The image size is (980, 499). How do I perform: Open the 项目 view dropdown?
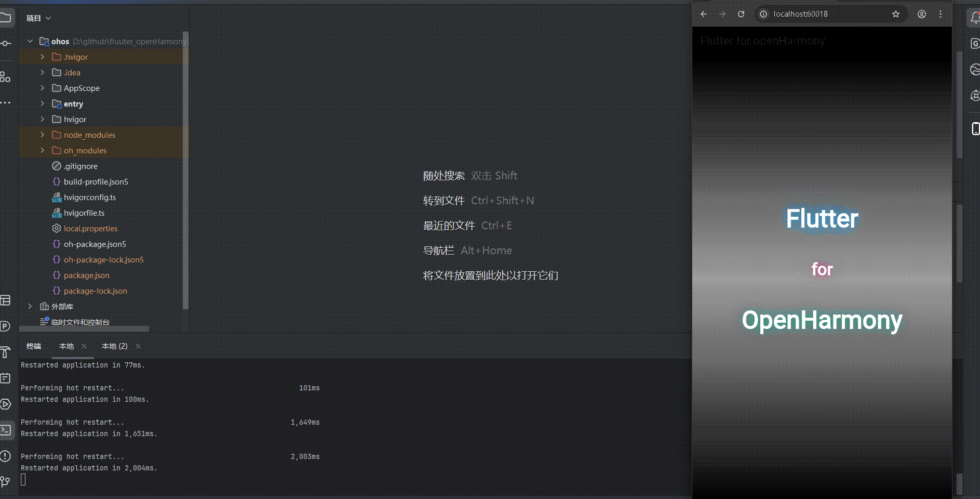click(x=39, y=18)
